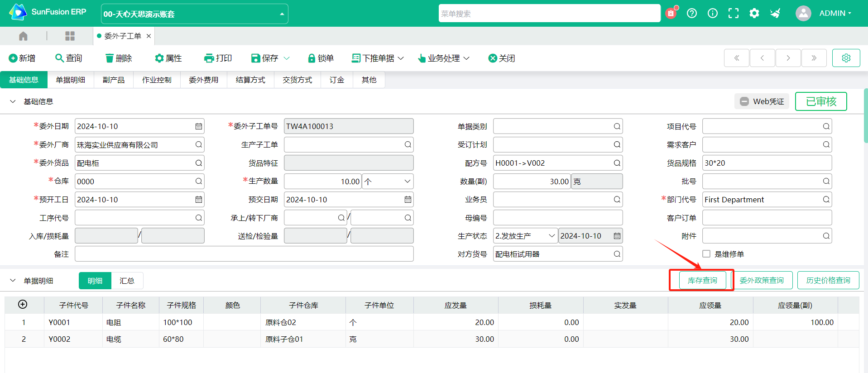Open the module grid icon

[x=70, y=36]
